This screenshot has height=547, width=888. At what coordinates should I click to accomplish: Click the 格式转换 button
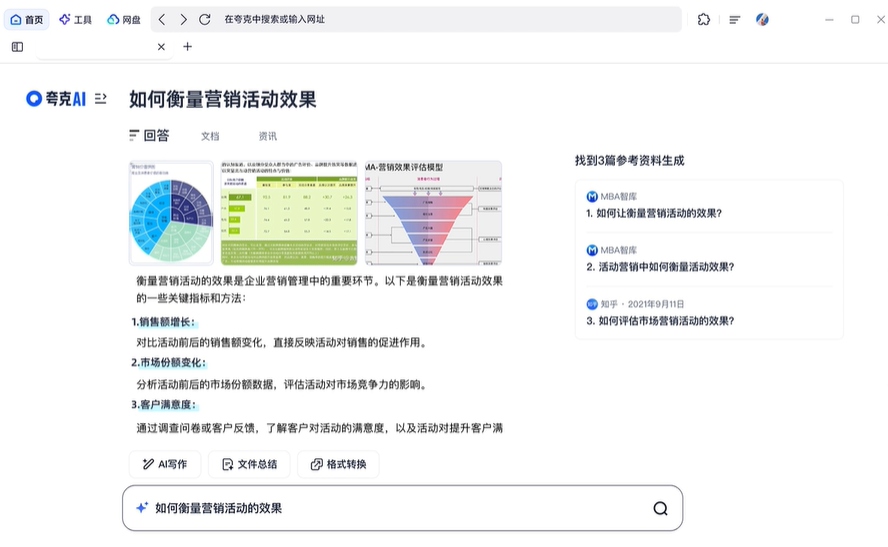coord(338,464)
